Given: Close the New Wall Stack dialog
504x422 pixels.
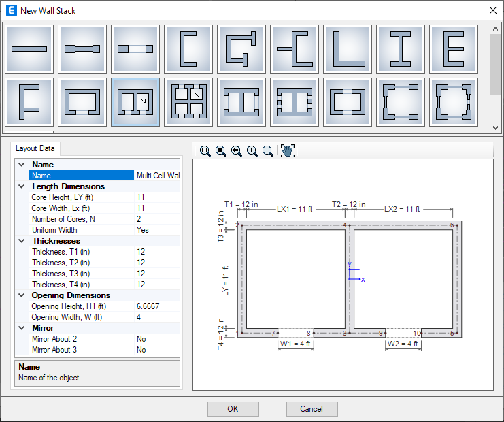Looking at the screenshot, I should click(492, 10).
